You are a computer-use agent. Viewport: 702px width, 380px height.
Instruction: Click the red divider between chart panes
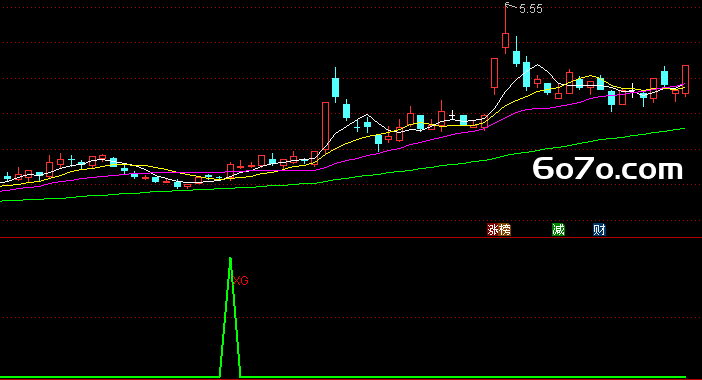tap(351, 238)
